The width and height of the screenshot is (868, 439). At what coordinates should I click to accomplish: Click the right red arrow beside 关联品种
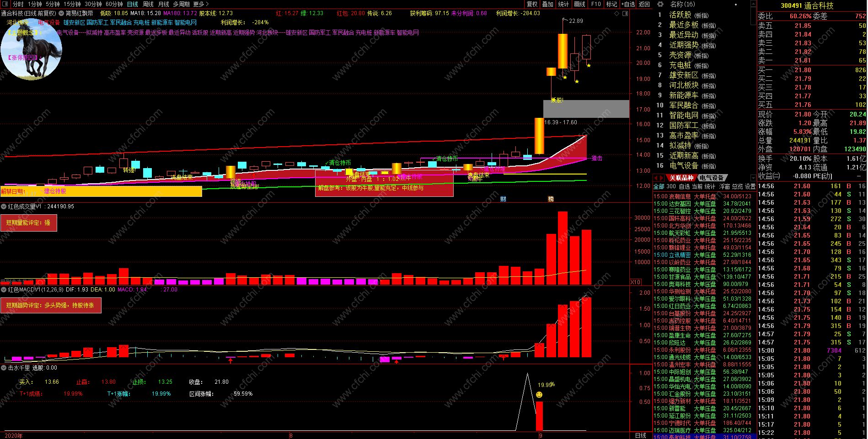tap(661, 178)
